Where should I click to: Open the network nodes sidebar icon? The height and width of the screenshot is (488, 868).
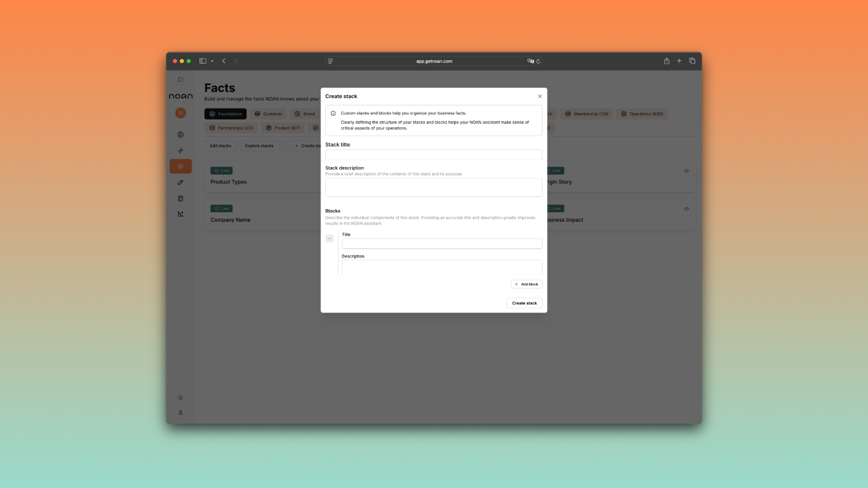(x=180, y=214)
